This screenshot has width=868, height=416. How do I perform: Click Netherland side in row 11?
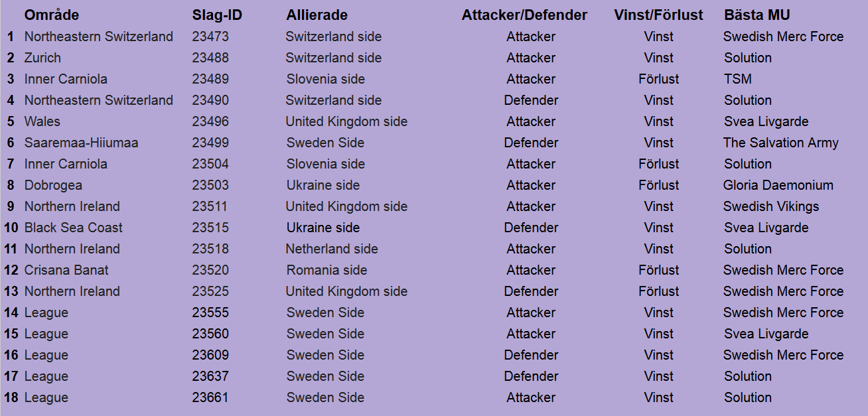(x=331, y=249)
